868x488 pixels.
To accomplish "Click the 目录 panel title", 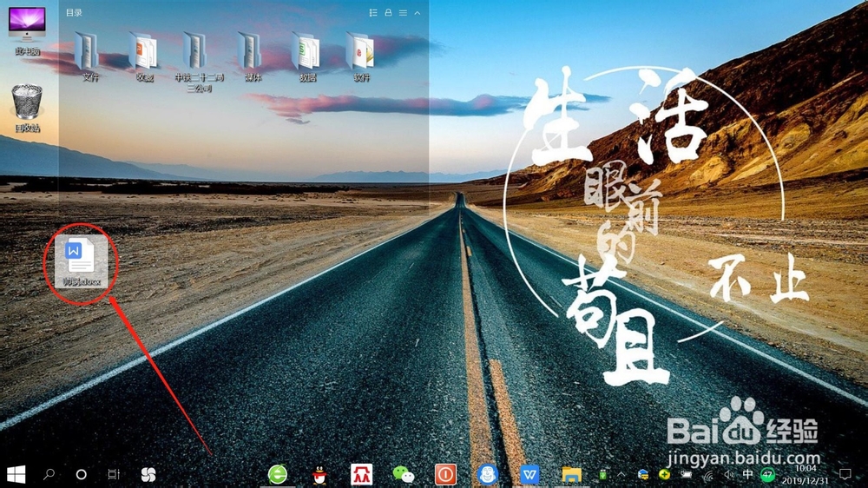I will (x=74, y=12).
